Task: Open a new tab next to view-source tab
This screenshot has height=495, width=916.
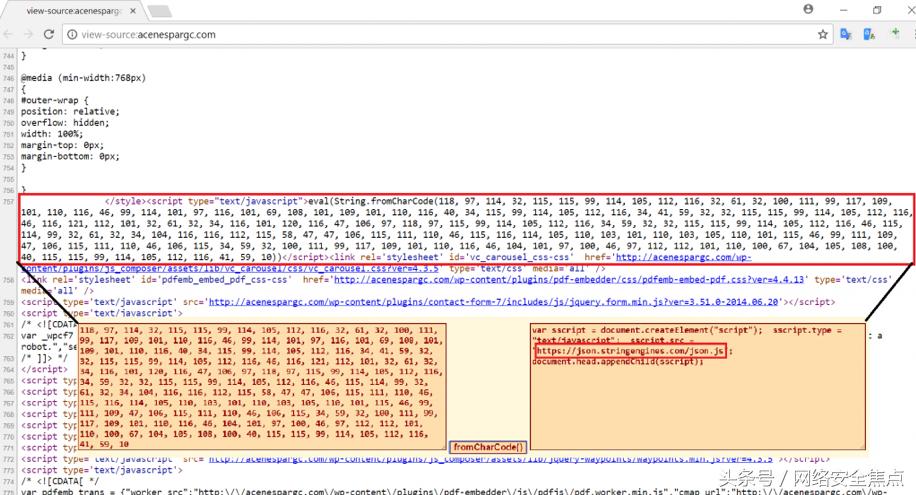Action: click(159, 11)
